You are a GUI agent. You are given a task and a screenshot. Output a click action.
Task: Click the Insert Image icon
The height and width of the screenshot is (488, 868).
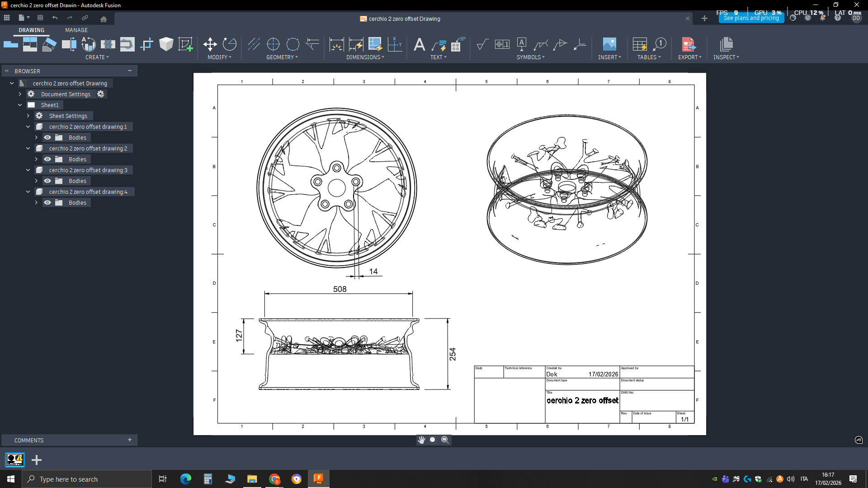(609, 44)
